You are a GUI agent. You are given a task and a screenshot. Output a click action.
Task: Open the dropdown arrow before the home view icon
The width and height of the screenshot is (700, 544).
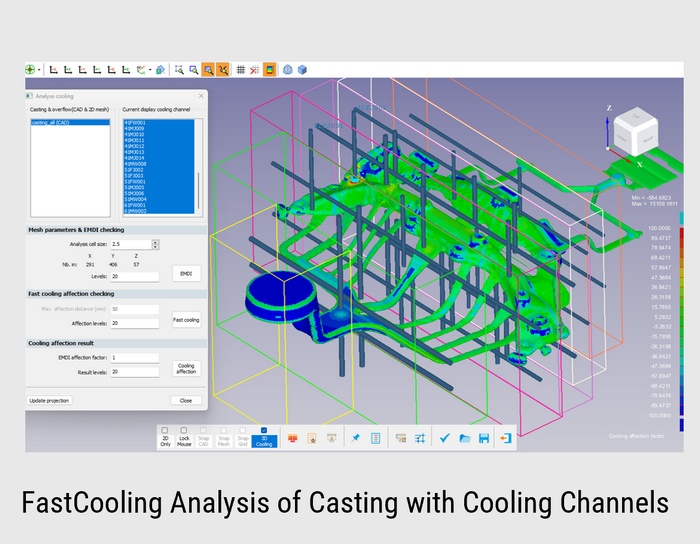150,70
